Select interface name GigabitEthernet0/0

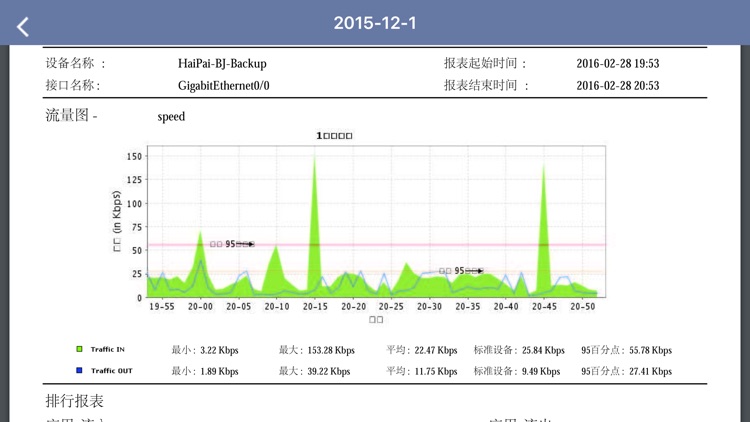[x=223, y=86]
